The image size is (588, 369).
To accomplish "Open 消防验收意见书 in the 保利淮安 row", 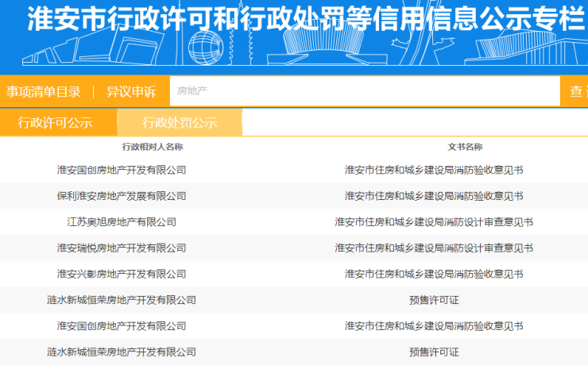I will [x=434, y=196].
